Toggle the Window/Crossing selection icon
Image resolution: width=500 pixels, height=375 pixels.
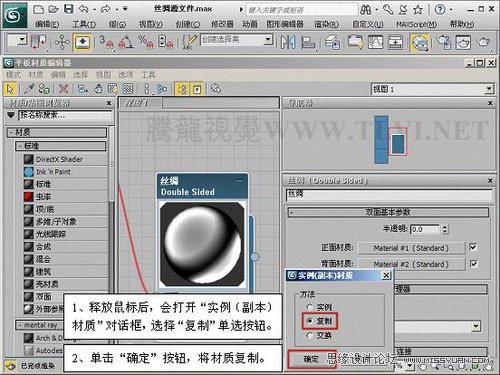(39, 43)
